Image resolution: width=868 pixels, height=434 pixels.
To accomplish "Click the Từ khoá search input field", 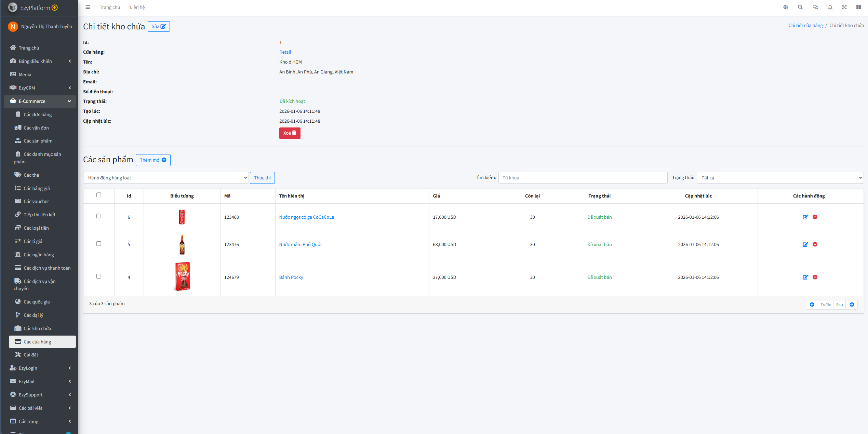I will [x=583, y=178].
